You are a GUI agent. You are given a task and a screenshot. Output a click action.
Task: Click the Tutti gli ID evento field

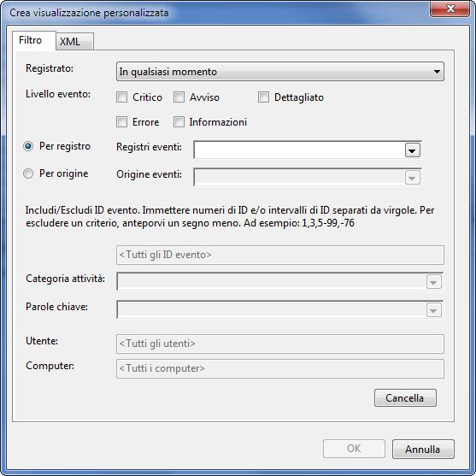(280, 255)
